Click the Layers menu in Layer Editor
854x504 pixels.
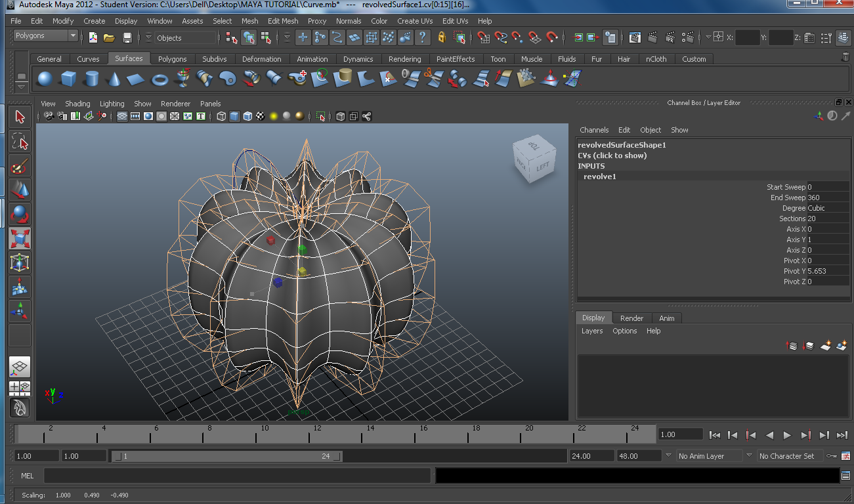click(591, 331)
